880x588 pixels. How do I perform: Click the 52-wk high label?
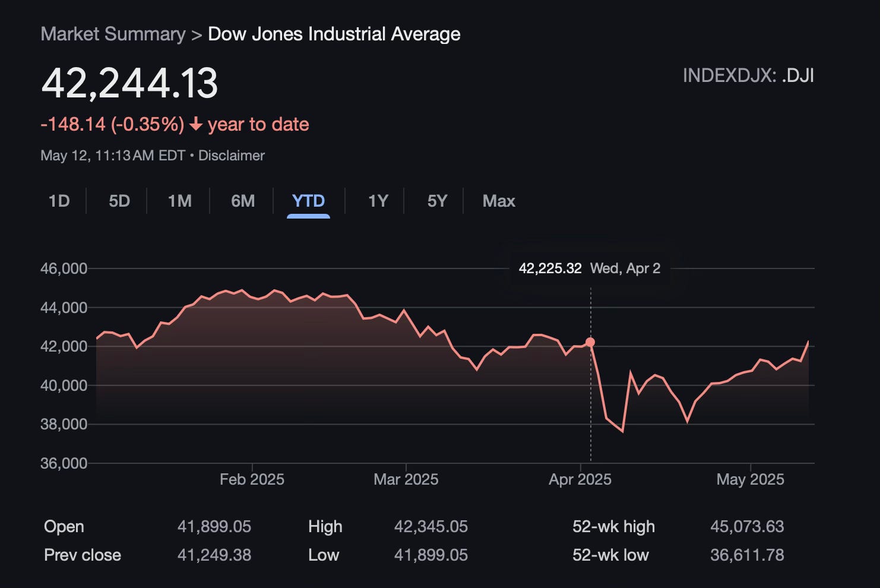[613, 527]
